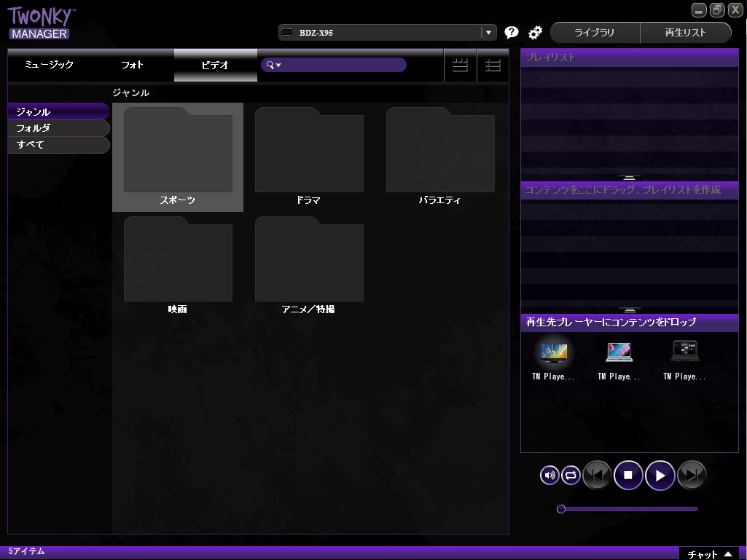Expand the BDZ-X95 server dropdown
Screen dimensions: 747x560
click(x=488, y=33)
